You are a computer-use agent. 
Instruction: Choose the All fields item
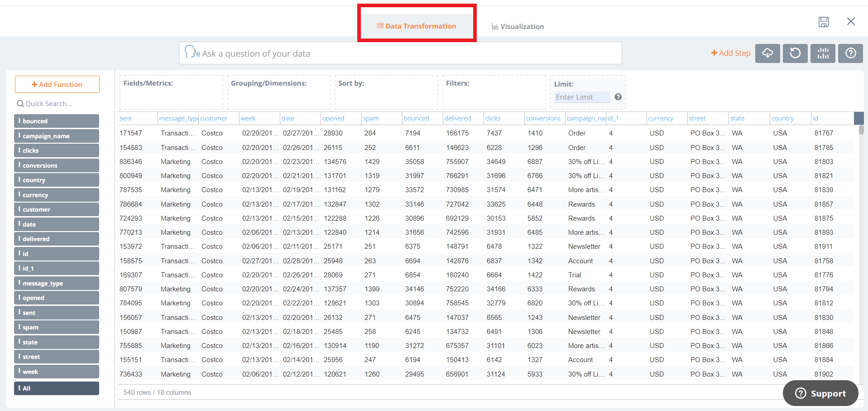(x=57, y=388)
